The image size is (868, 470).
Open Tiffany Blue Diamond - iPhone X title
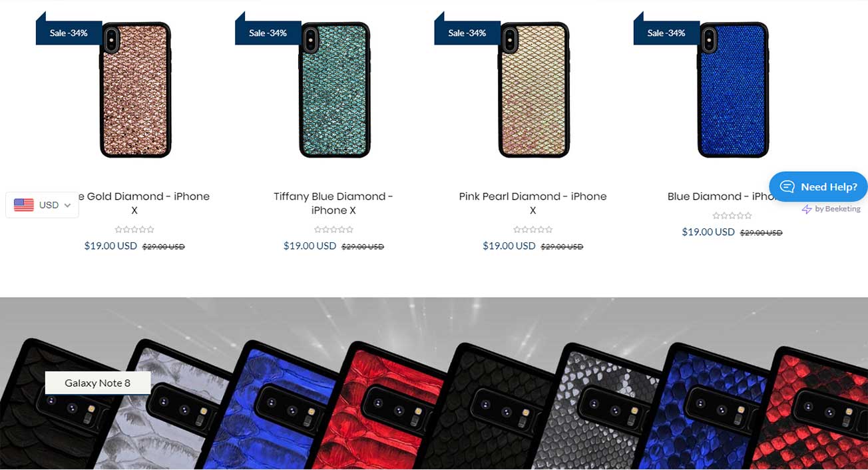[x=333, y=203]
